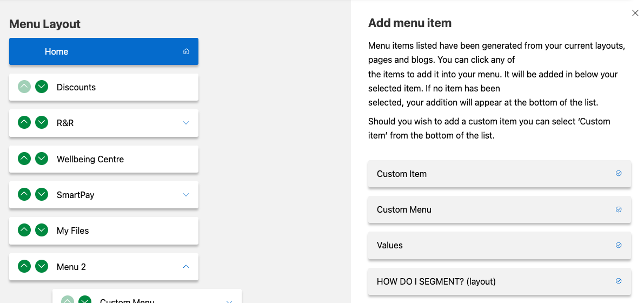This screenshot has width=644, height=303.
Task: Move Menu 2 up one position
Action: [x=25, y=266]
